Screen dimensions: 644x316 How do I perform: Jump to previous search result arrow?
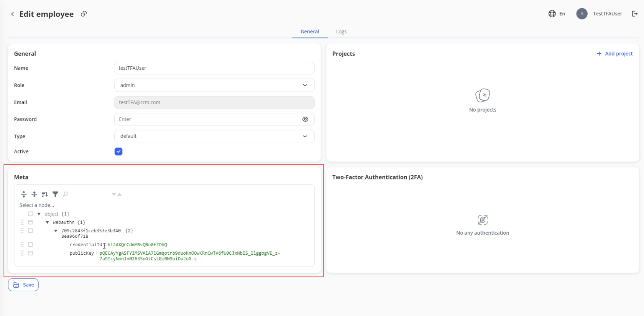(120, 194)
